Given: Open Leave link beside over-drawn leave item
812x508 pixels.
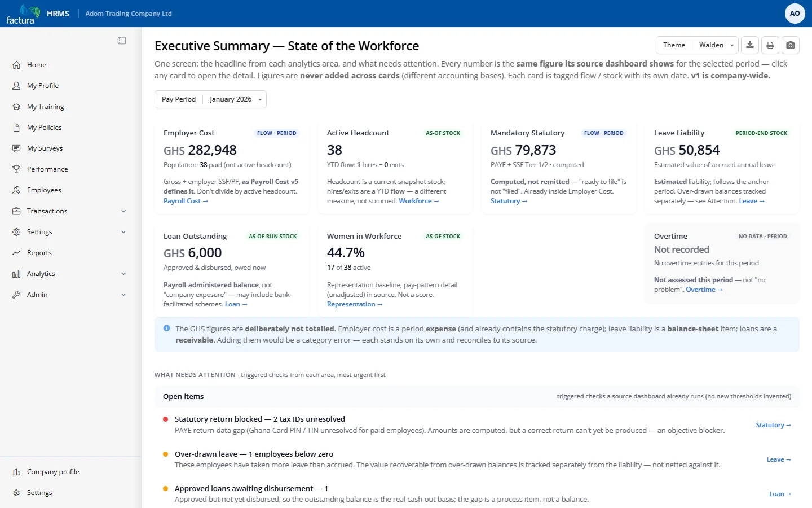Looking at the screenshot, I should pyautogui.click(x=779, y=459).
